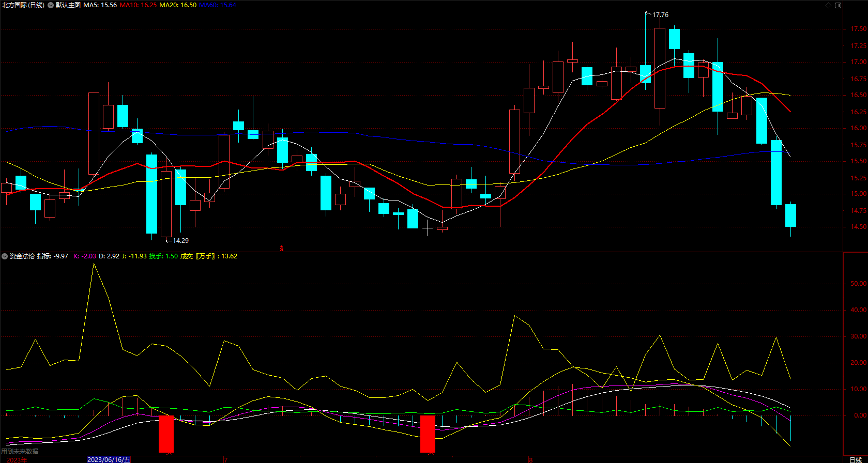Click the MA10: 16.25 indicator value
The image size is (868, 463).
click(138, 5)
